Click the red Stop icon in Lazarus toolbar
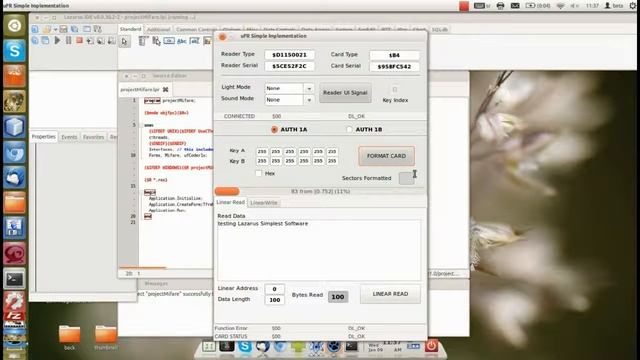This screenshot has width=640, height=360. (x=79, y=40)
